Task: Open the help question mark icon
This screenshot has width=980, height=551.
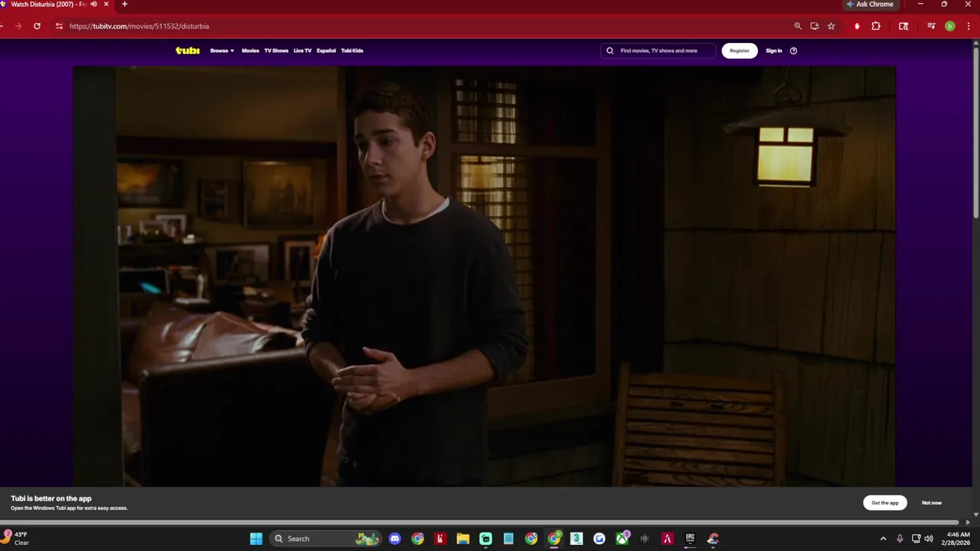Action: coord(793,51)
